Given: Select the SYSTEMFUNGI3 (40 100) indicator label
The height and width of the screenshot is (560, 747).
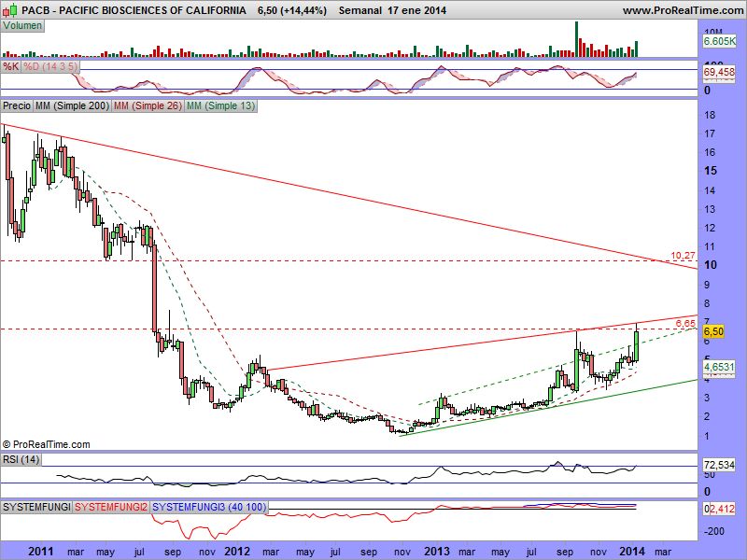Looking at the screenshot, I should pyautogui.click(x=209, y=507).
